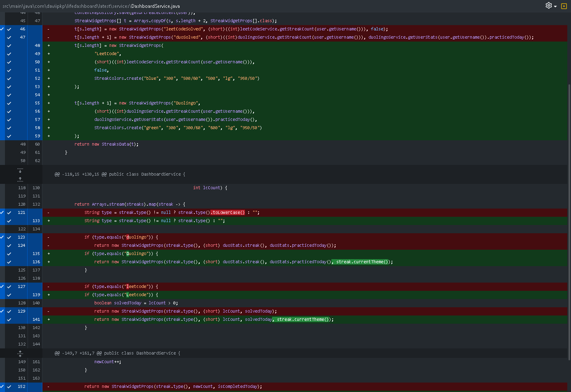The width and height of the screenshot is (571, 392).
Task: Click dropdown arrow beside the gear icon
Action: tap(555, 6)
